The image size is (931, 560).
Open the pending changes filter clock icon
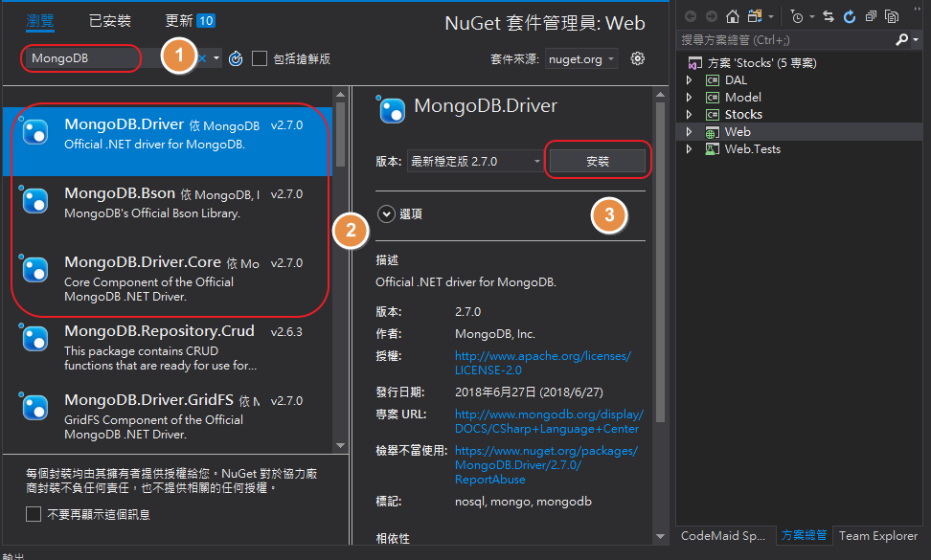[x=797, y=16]
